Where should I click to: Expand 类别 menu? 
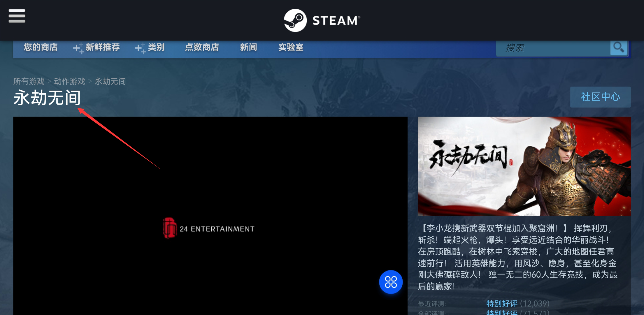click(x=150, y=47)
